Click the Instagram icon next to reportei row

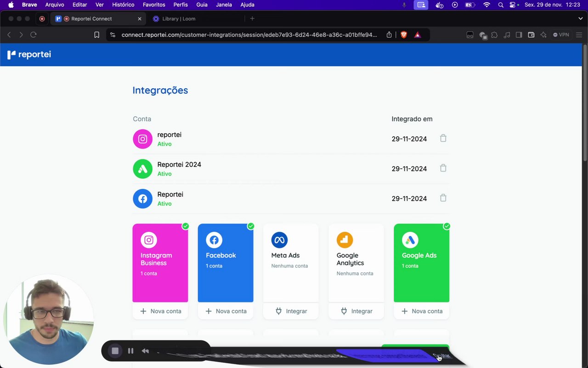tap(142, 139)
